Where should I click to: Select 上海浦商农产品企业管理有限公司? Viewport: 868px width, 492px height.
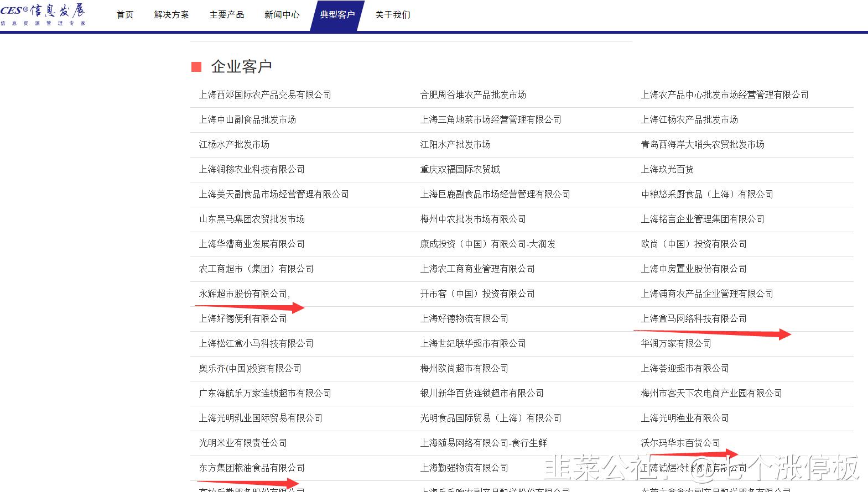[707, 294]
